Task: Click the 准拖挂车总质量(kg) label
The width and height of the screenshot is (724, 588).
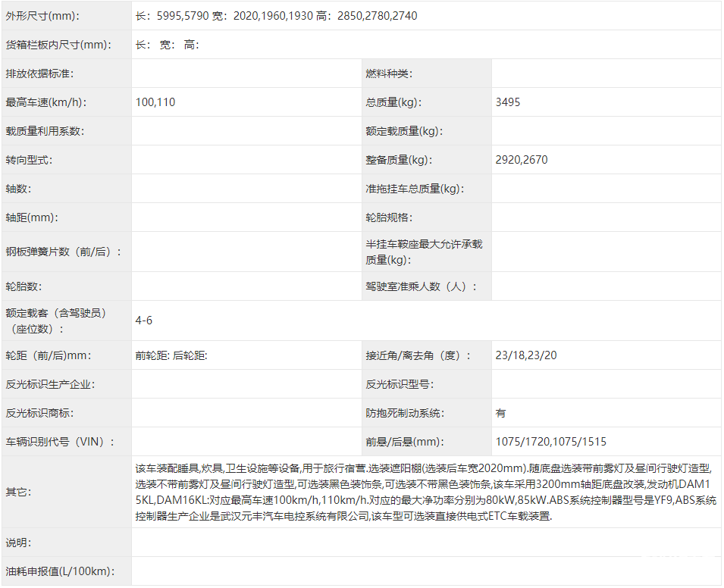Action: (415, 189)
